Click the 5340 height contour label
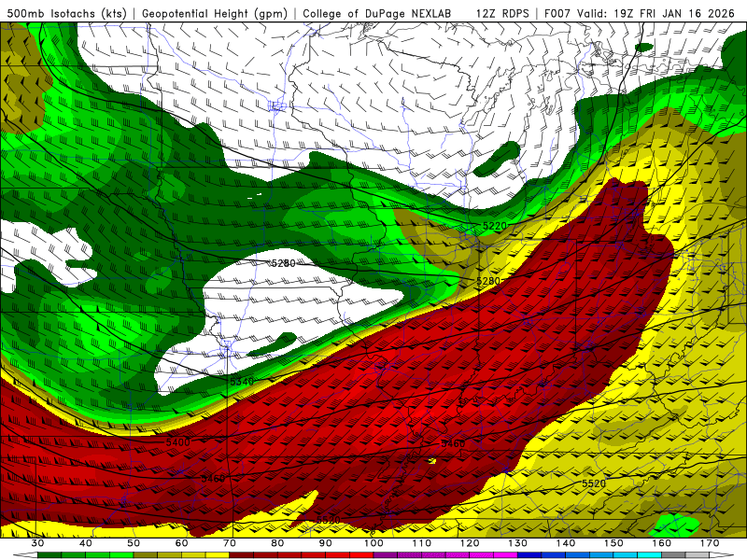 (x=242, y=382)
